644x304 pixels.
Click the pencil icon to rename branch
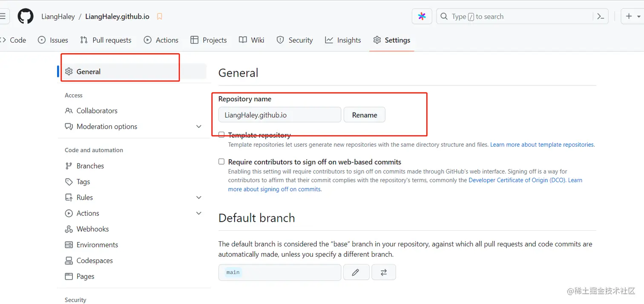356,272
